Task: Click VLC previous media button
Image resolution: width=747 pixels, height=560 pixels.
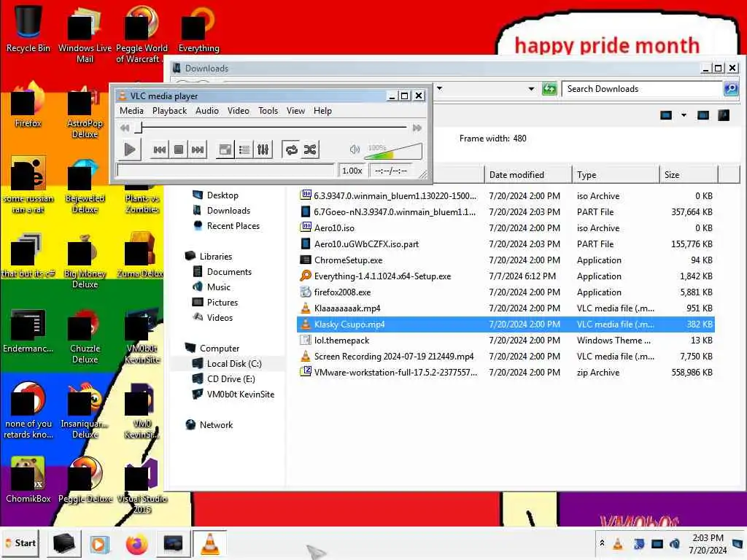Action: pos(160,149)
